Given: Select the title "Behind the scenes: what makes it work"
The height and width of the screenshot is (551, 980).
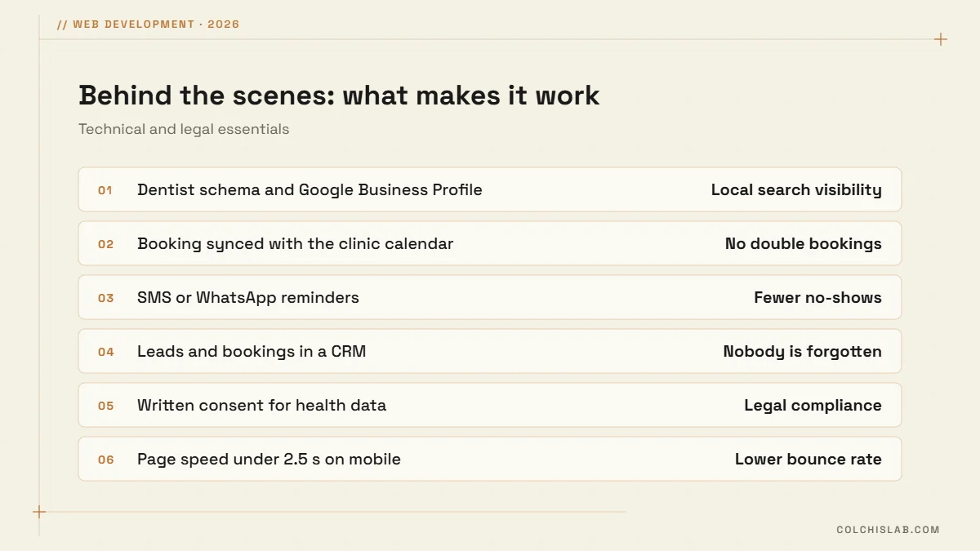Looking at the screenshot, I should (x=339, y=96).
